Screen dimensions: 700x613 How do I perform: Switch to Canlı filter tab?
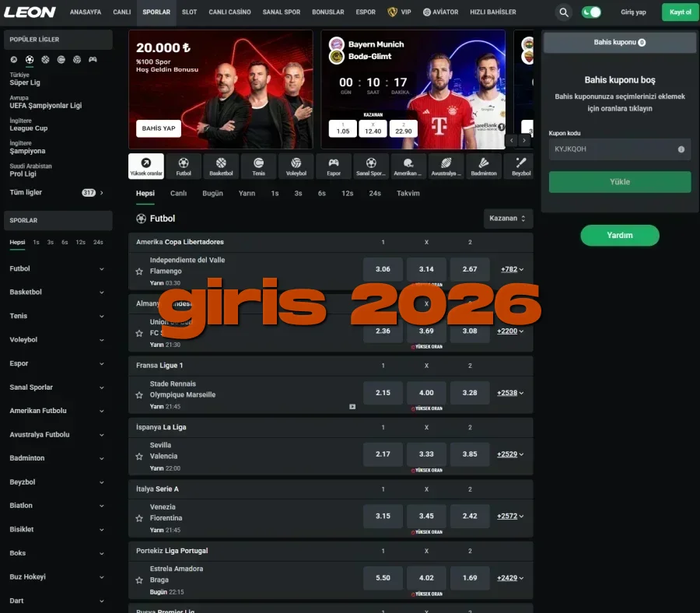178,194
